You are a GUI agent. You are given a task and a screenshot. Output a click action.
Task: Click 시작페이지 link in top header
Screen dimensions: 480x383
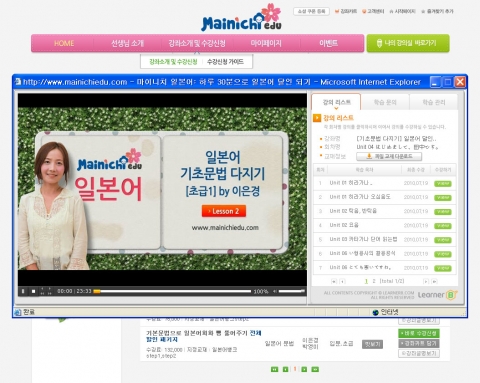(x=402, y=11)
